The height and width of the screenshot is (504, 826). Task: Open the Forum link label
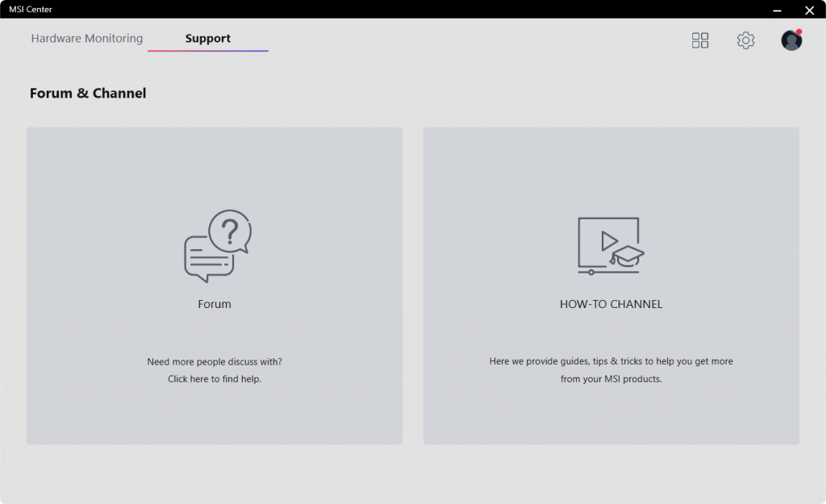(x=215, y=304)
